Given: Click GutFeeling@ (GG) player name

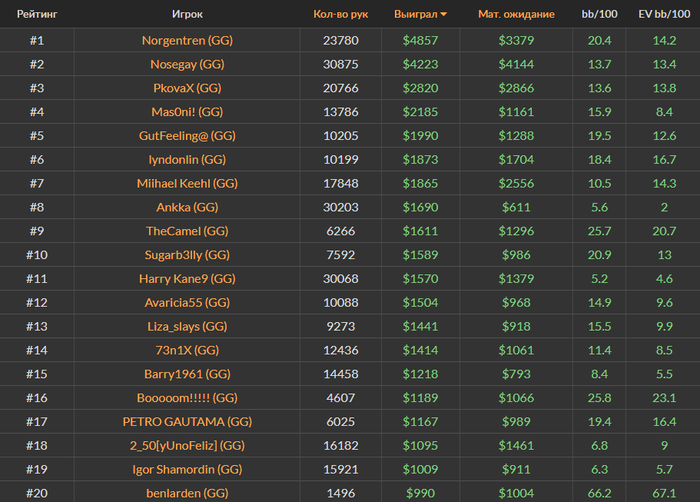Looking at the screenshot, I should pyautogui.click(x=187, y=136).
